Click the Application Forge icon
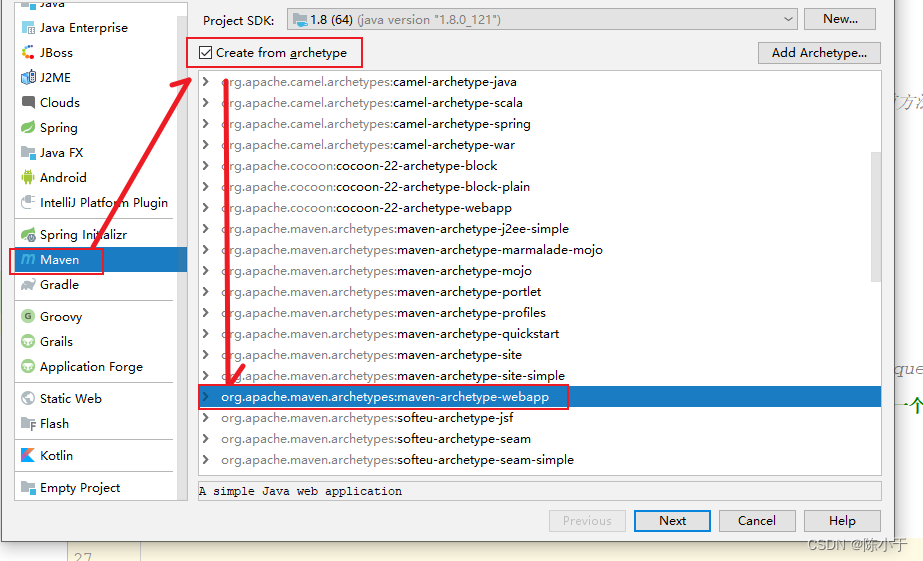The width and height of the screenshot is (923, 561). tap(28, 366)
